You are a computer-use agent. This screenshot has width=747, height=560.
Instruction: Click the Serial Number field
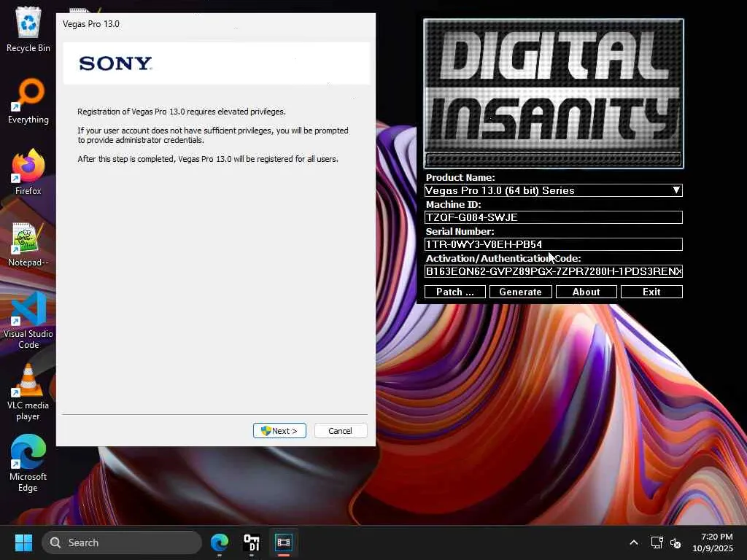pyautogui.click(x=553, y=244)
